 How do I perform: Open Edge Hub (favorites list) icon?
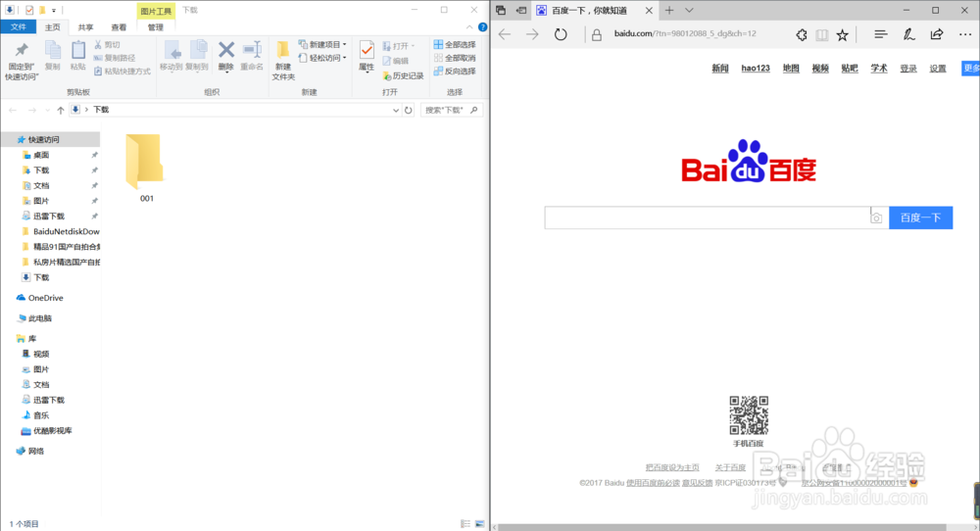click(881, 34)
